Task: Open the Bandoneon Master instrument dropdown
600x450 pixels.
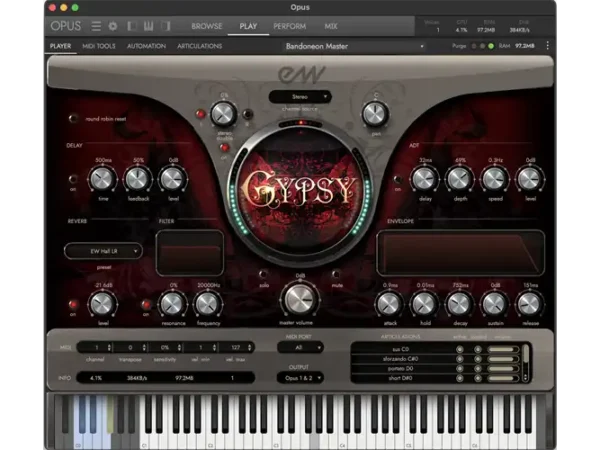Action: (354, 46)
